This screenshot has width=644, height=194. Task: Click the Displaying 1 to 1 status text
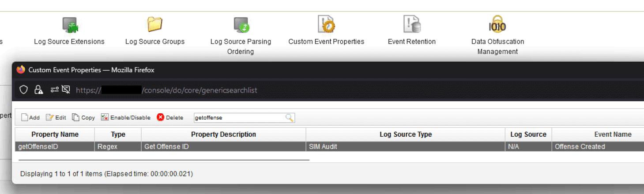106,174
